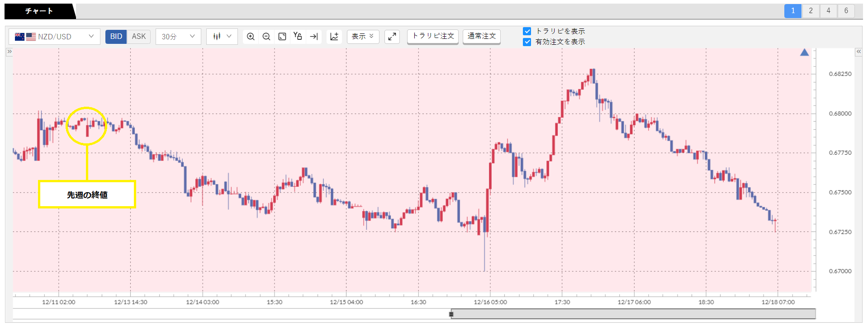The width and height of the screenshot is (868, 326).
Task: Open the 30分 timeframe dropdown
Action: pyautogui.click(x=178, y=37)
